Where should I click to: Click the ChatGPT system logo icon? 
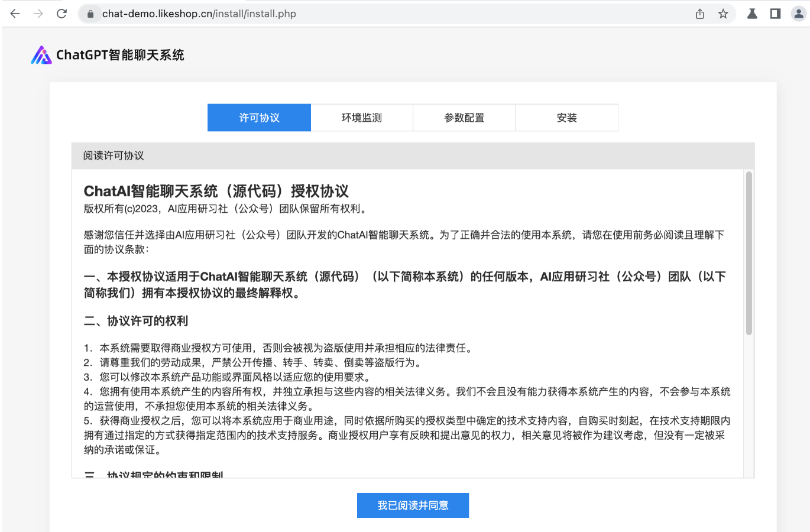pos(41,55)
